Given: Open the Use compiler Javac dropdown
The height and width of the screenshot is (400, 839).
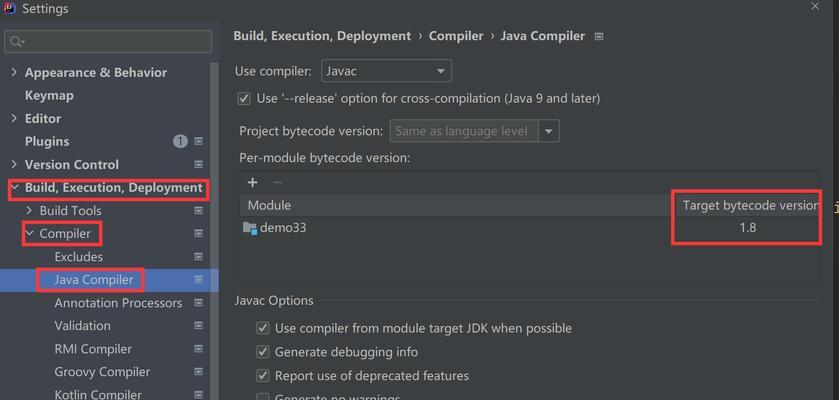Looking at the screenshot, I should tap(386, 71).
